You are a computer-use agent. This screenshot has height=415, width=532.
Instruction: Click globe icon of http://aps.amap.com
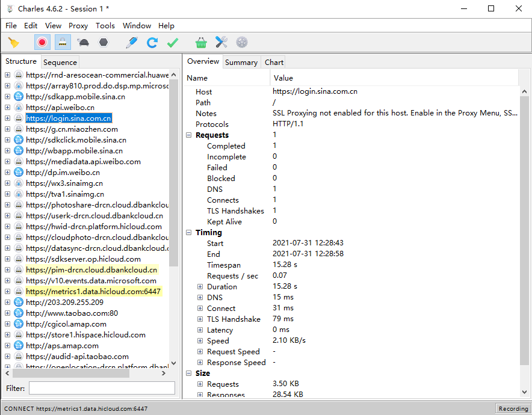[x=19, y=345]
